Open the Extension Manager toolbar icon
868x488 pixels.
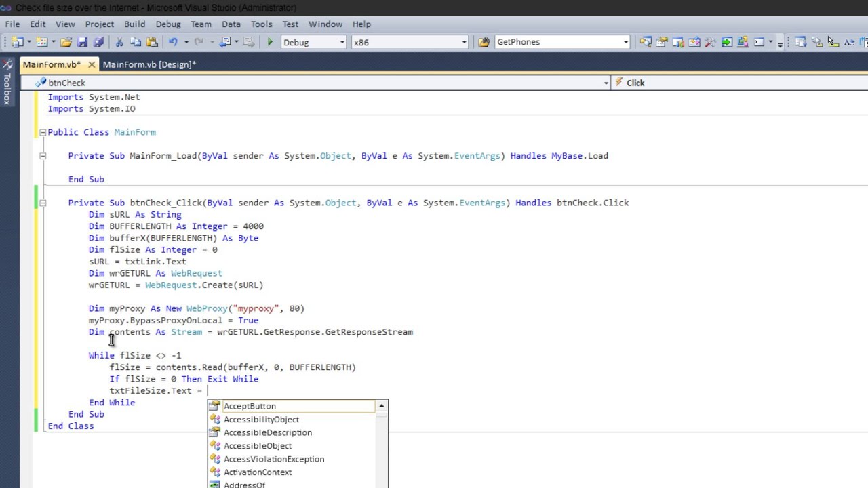[x=743, y=42]
